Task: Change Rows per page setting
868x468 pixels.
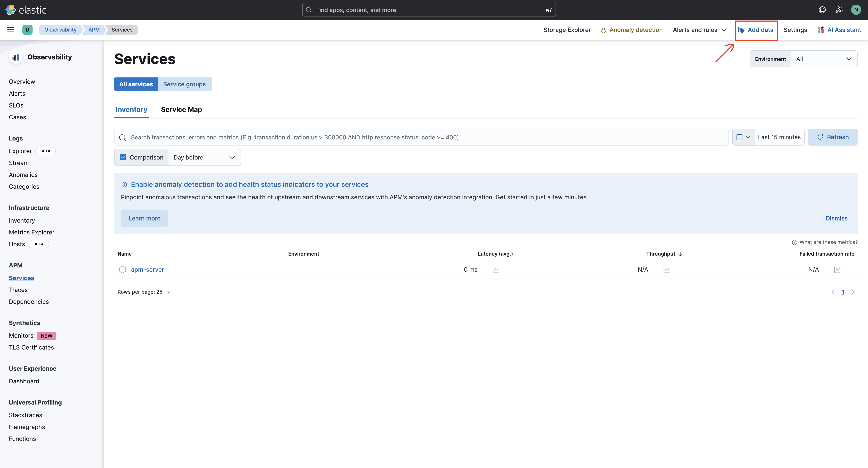Action: pos(144,292)
